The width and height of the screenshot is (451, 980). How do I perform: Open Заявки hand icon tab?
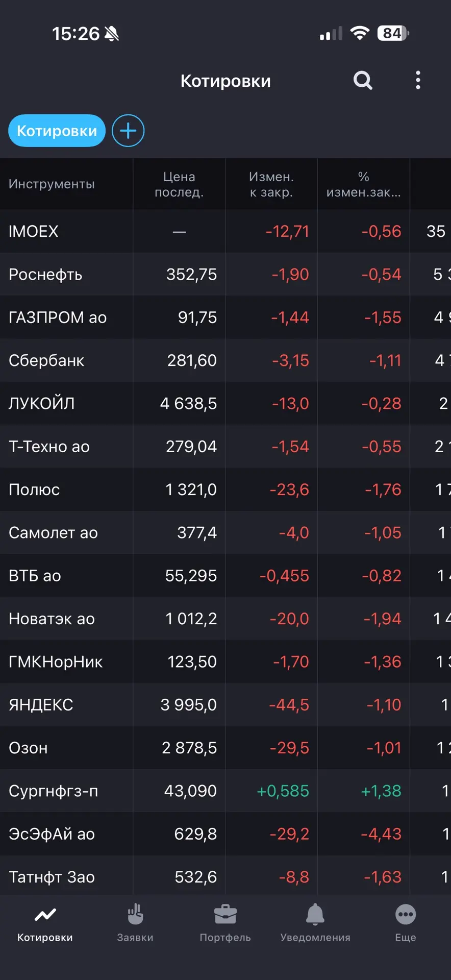coord(135,914)
